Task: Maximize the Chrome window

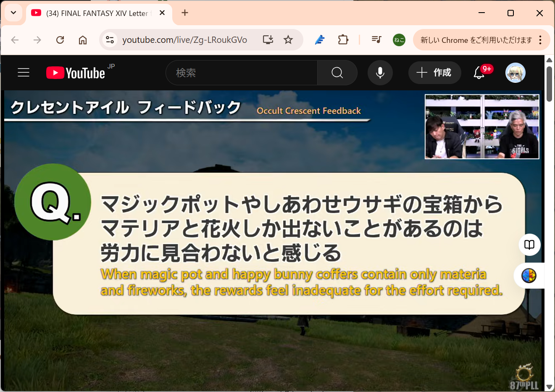Action: (x=511, y=13)
